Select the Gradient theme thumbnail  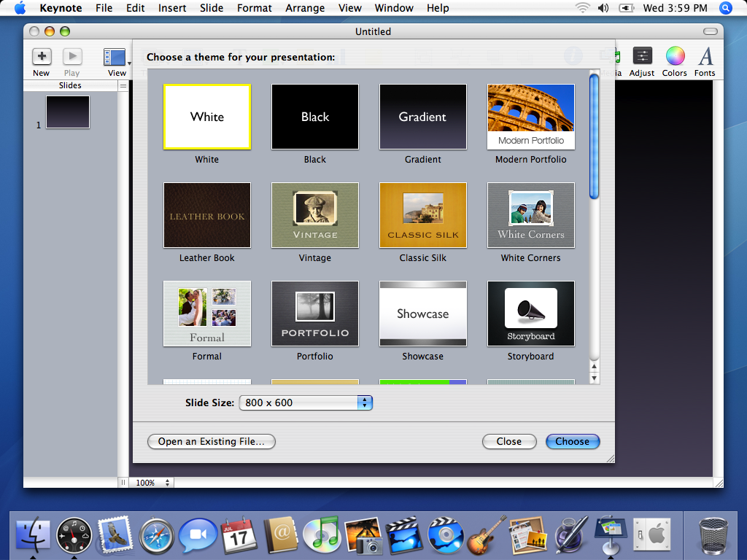422,117
